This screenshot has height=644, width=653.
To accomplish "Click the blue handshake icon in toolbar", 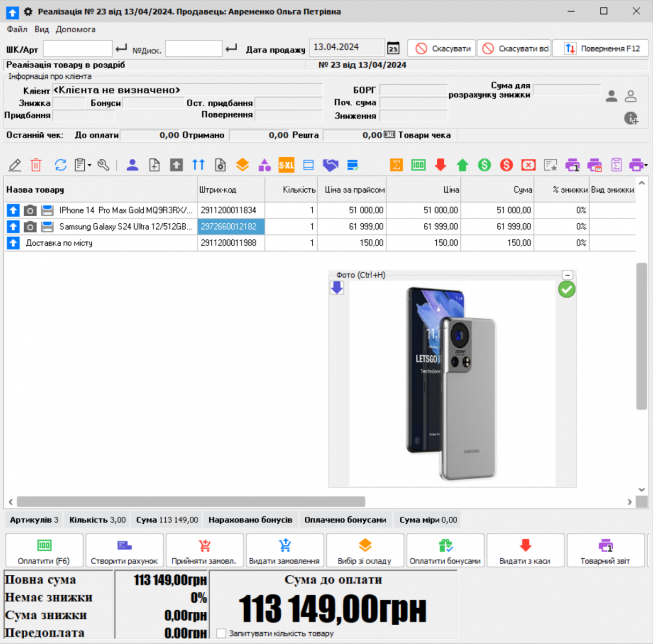I will [x=331, y=165].
